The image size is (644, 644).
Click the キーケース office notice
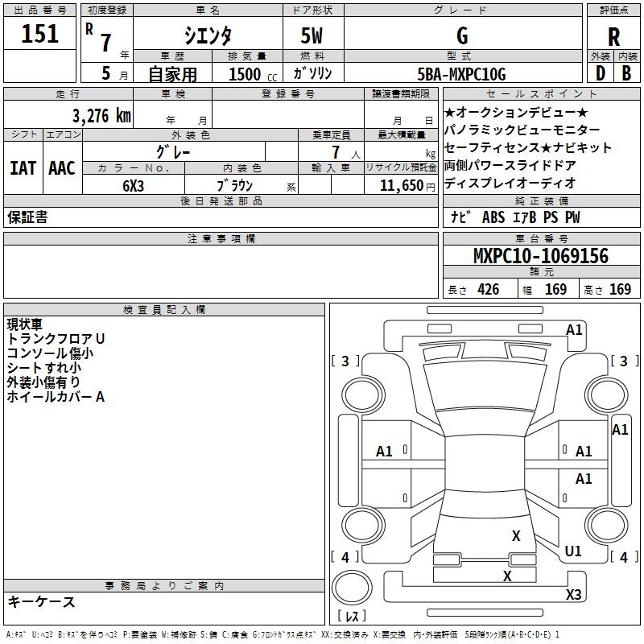pyautogui.click(x=42, y=602)
